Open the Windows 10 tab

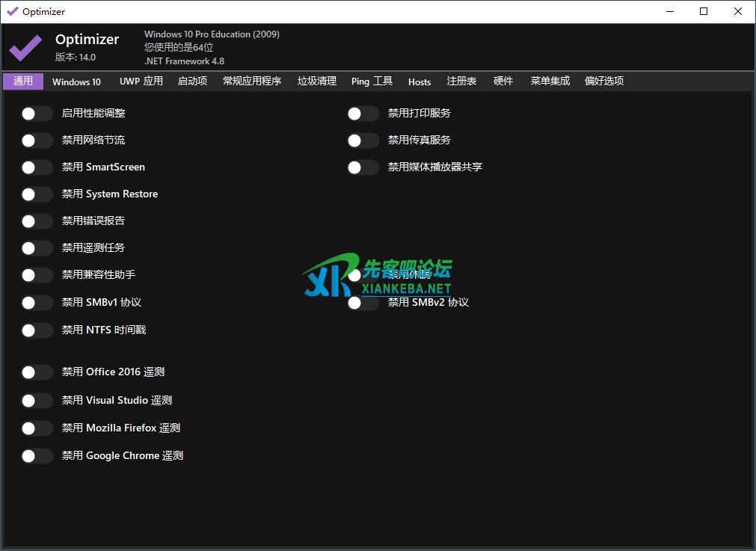[x=76, y=81]
